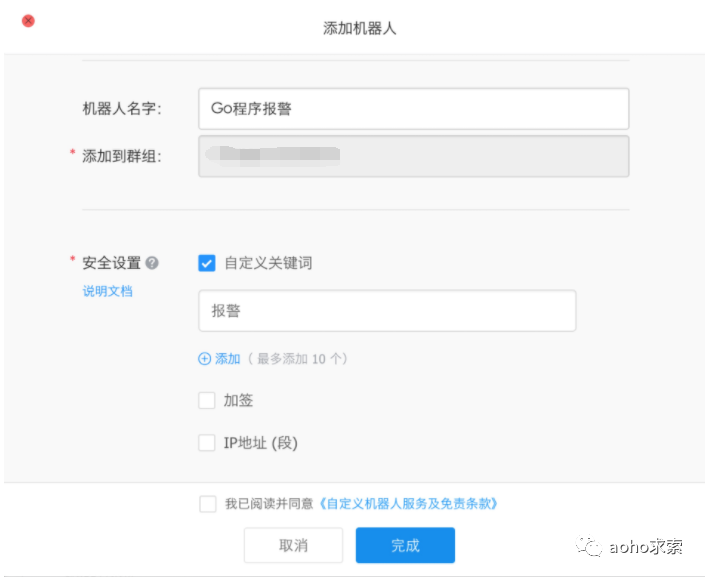The width and height of the screenshot is (705, 577).
Task: Click the blue 完成 button
Action: coord(405,545)
